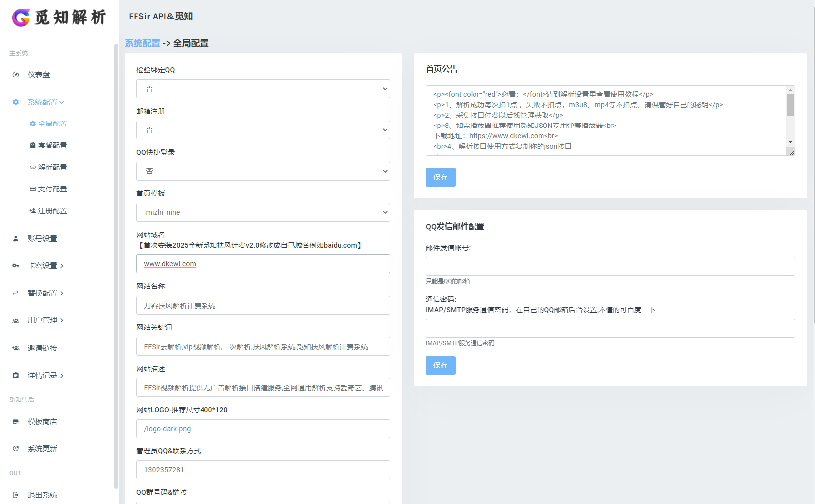Click the 邮件发信账号 input field
Image resolution: width=815 pixels, height=504 pixels.
coord(610,266)
